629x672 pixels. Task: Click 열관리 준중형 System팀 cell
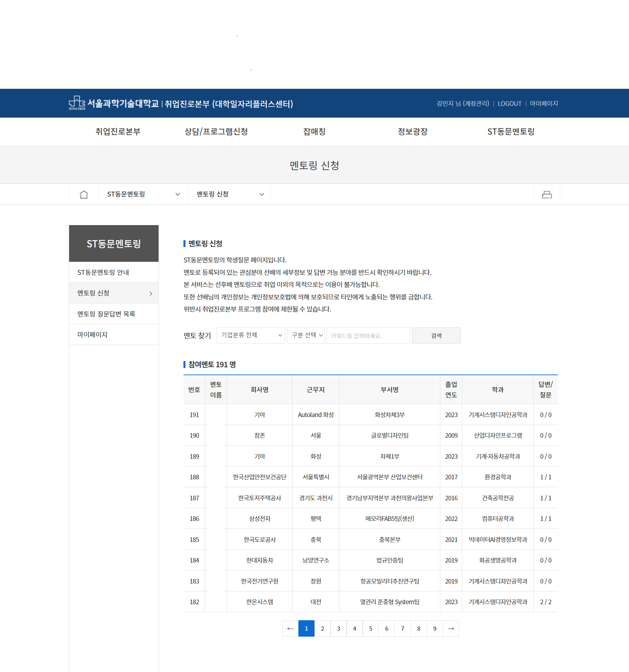tap(390, 602)
